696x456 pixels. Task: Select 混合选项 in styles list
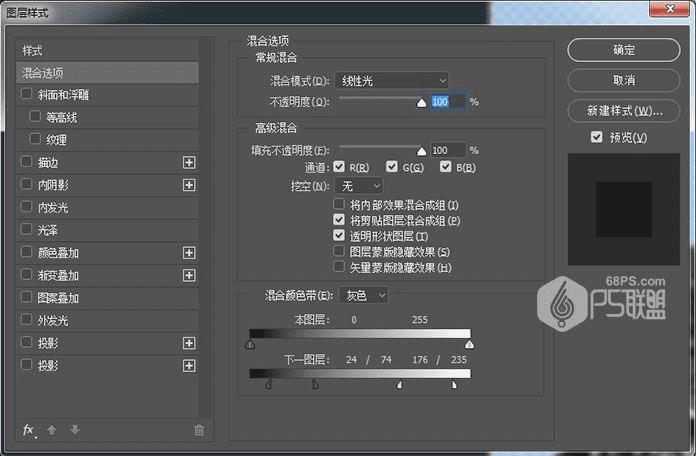[107, 73]
